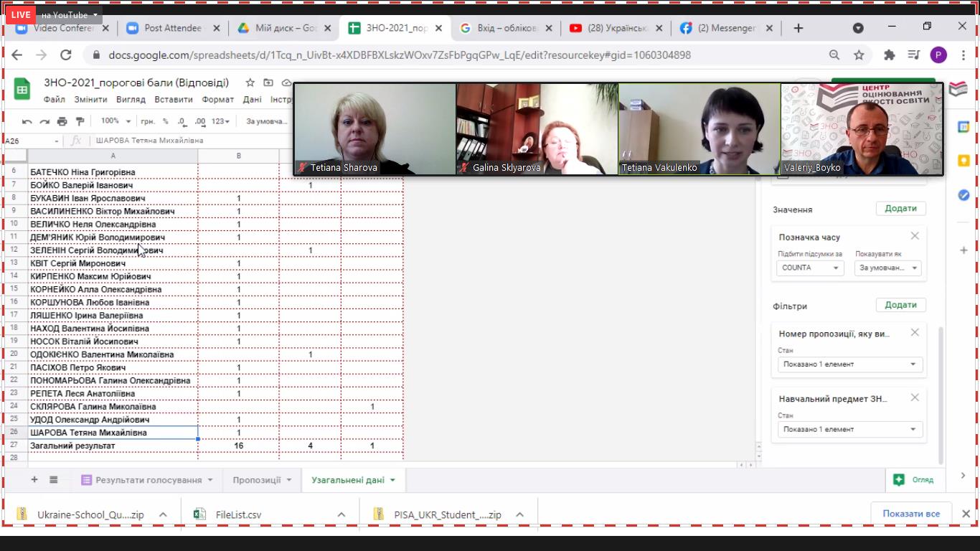Decrease decimal places button
The width and height of the screenshot is (980, 551).
tap(182, 121)
